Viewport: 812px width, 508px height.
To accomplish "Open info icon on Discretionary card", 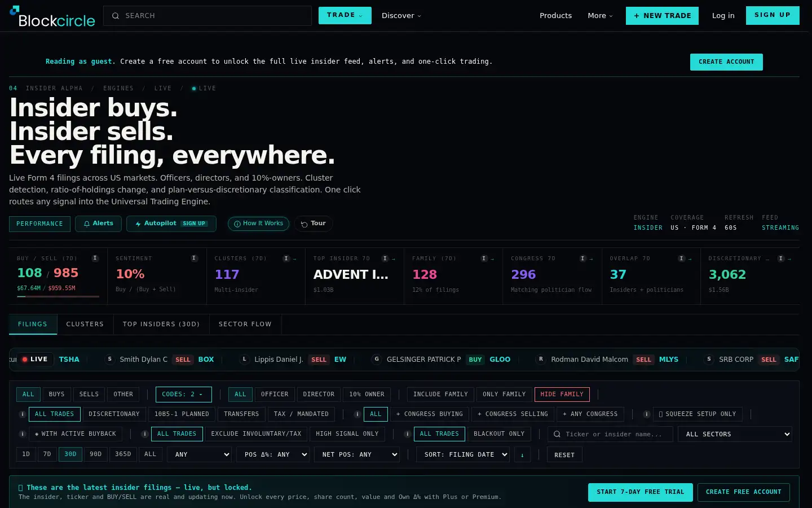I will [781, 259].
